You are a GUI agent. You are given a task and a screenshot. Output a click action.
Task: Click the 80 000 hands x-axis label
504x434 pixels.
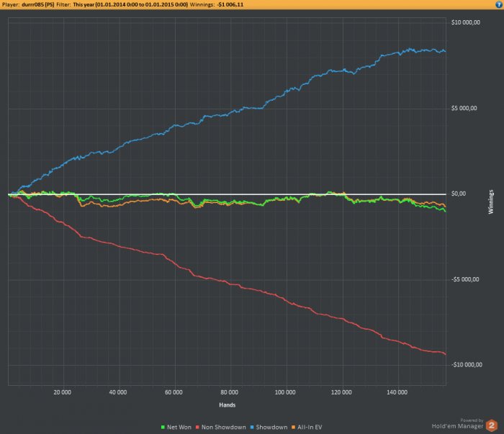229,392
